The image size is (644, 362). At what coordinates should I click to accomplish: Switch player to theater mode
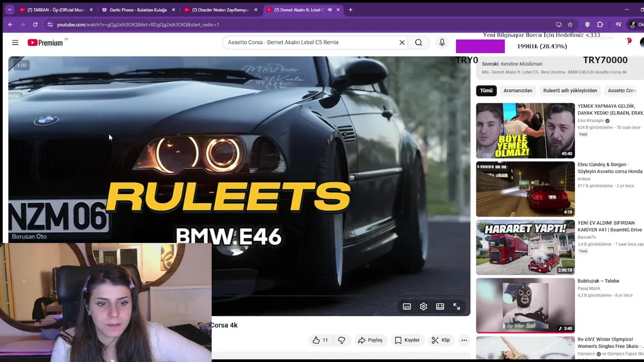click(440, 306)
